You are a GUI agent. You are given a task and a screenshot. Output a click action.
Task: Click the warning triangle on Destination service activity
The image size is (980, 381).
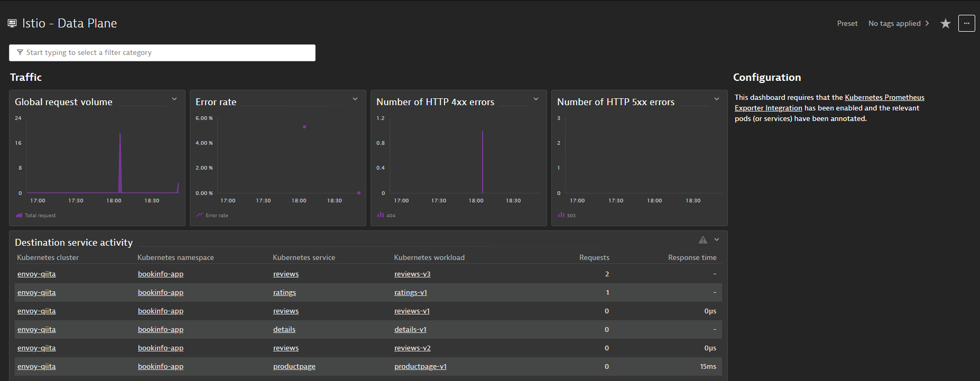tap(703, 240)
